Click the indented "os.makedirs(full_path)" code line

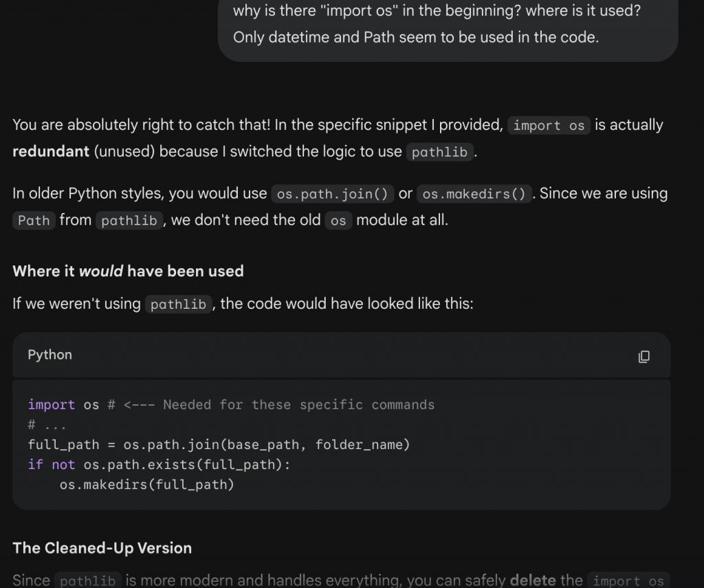coord(147,485)
